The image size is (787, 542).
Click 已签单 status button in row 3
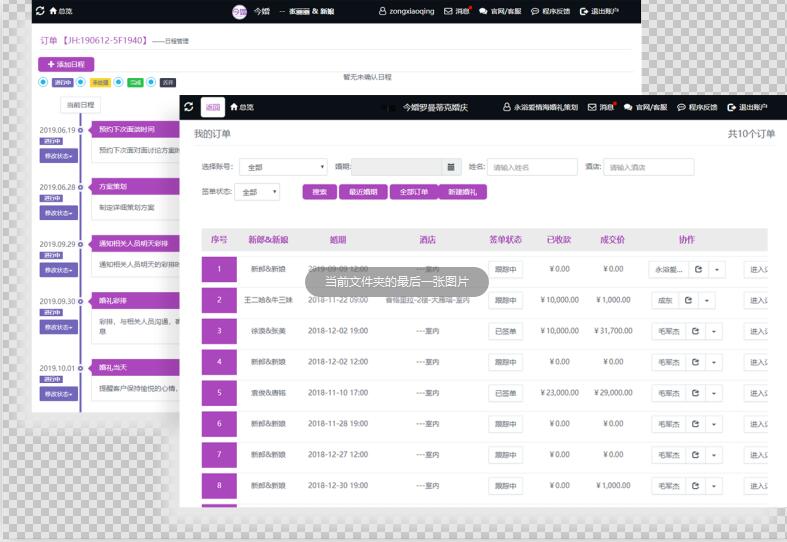[x=505, y=331]
